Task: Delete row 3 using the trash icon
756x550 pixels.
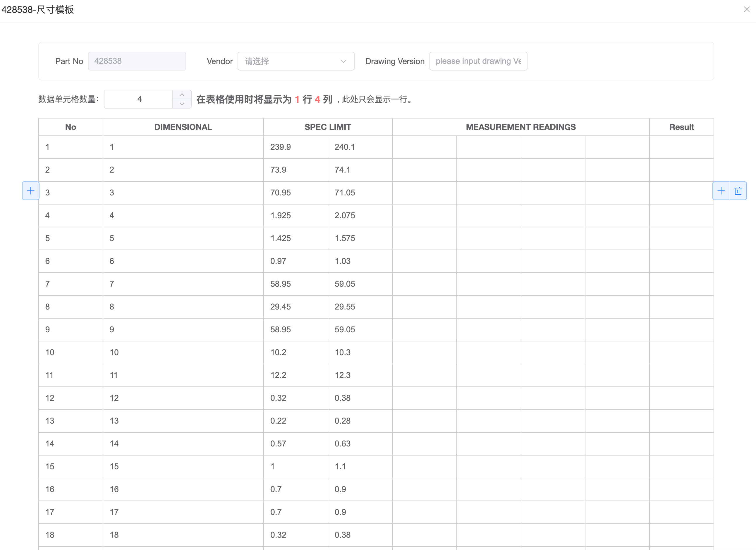Action: pos(738,191)
